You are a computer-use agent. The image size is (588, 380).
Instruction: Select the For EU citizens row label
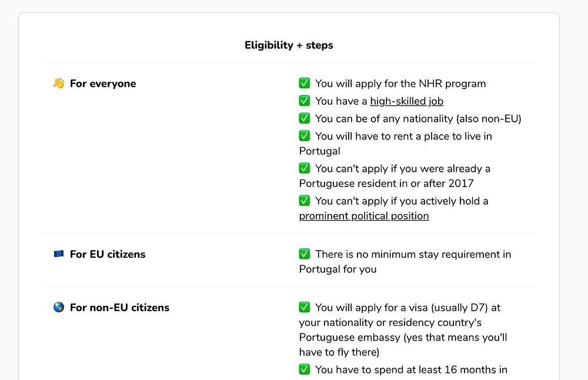[108, 254]
